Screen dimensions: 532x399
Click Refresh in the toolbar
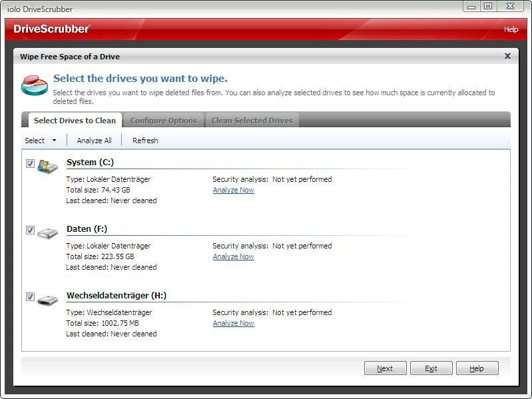pos(145,141)
